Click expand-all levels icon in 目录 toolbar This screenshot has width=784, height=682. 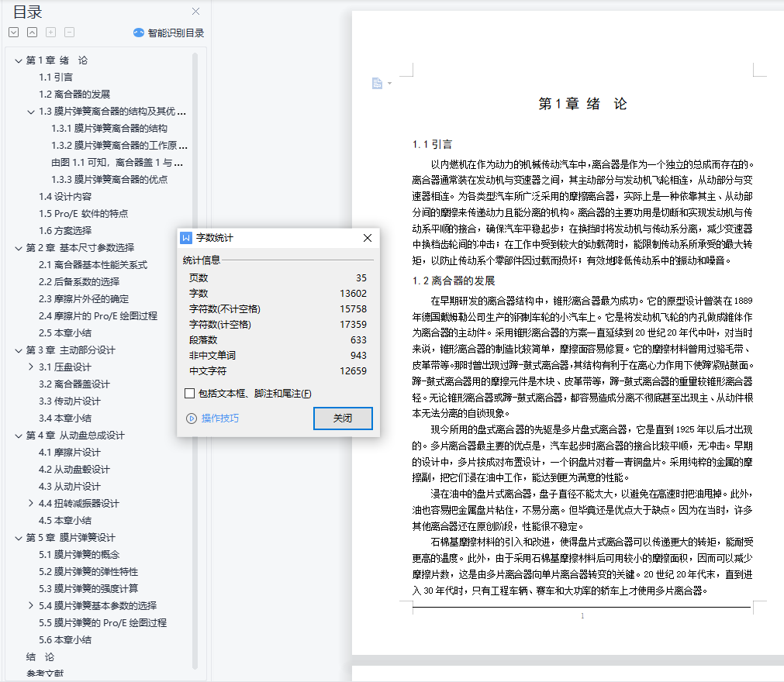tap(13, 33)
